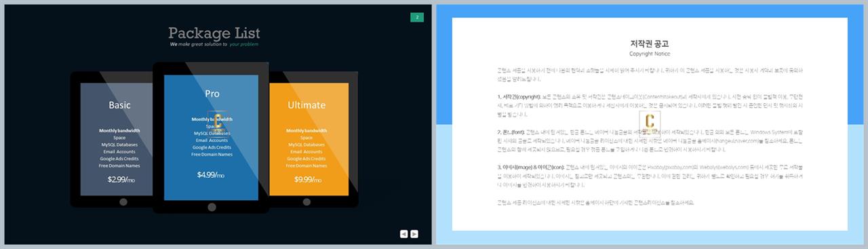Click Google Ads Credits in Pro plan
The image size is (868, 249).
click(212, 147)
